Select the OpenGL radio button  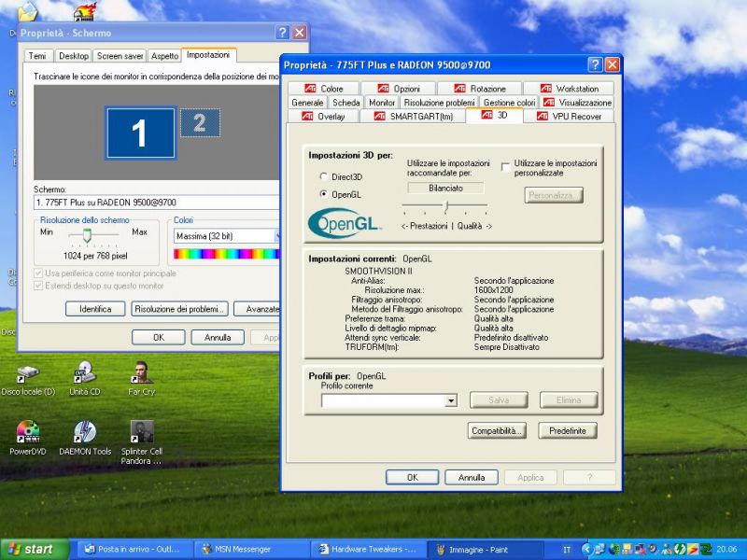coord(323,194)
